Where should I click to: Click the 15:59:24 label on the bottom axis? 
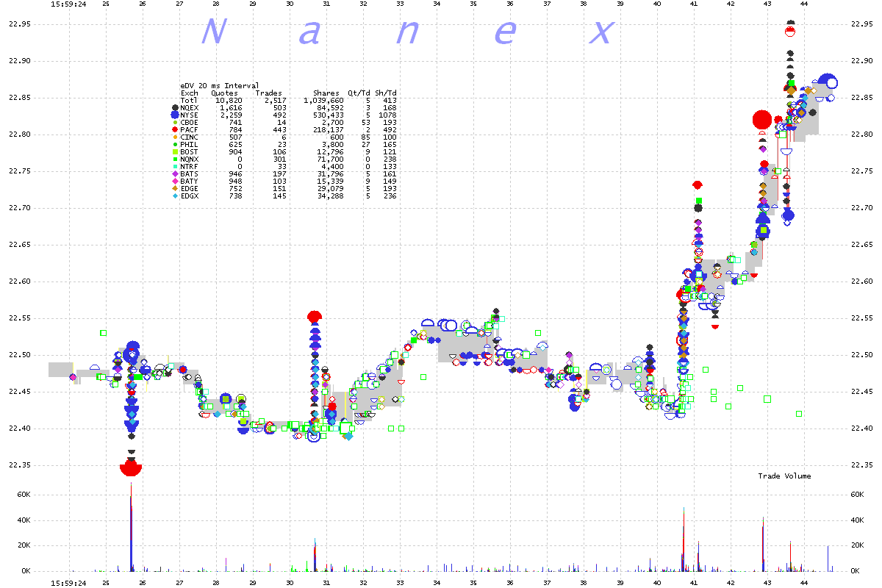(68, 583)
